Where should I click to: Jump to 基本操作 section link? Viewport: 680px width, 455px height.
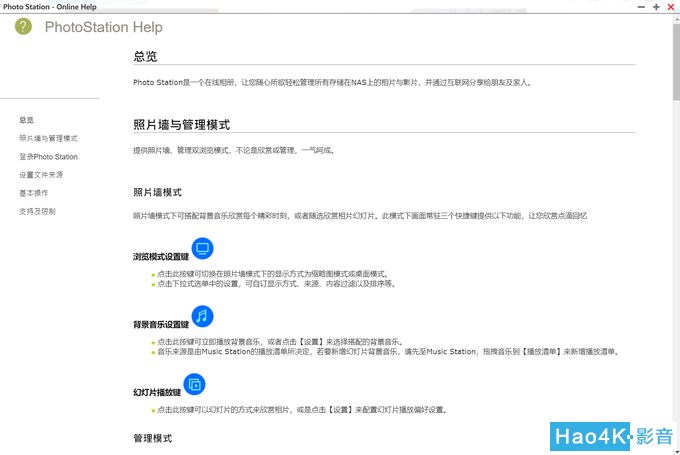[34, 193]
